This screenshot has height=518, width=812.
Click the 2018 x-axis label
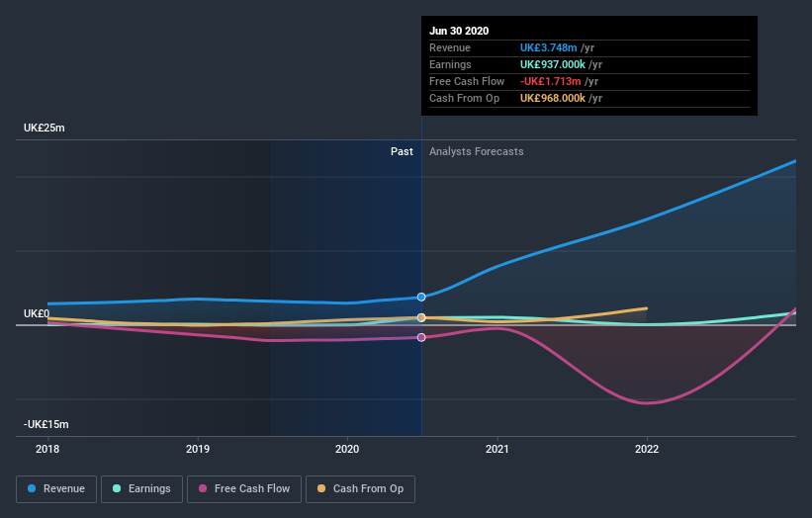pos(47,449)
